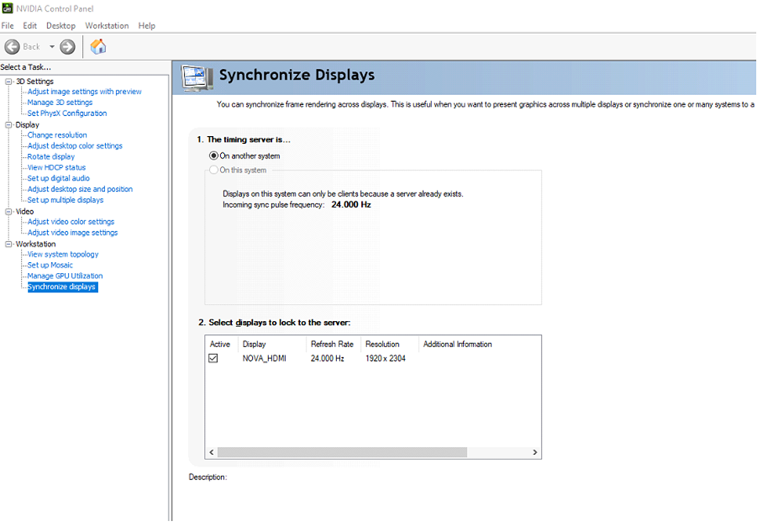
Task: Sort by the Refresh Rate column header
Action: pyautogui.click(x=332, y=344)
